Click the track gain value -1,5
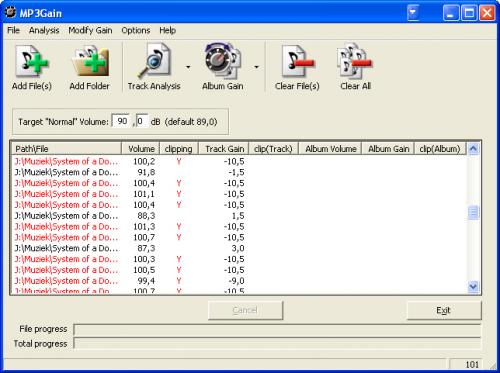 click(x=236, y=172)
